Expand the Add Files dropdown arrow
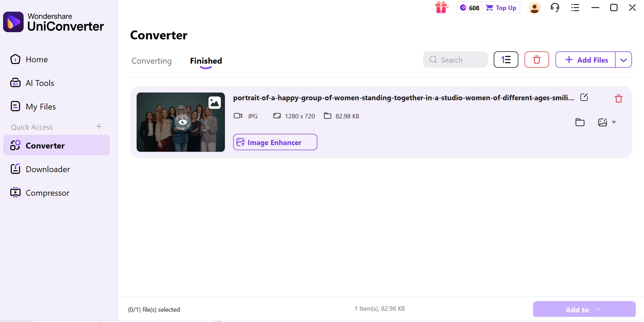Screen dimensions: 644x322 point(623,60)
